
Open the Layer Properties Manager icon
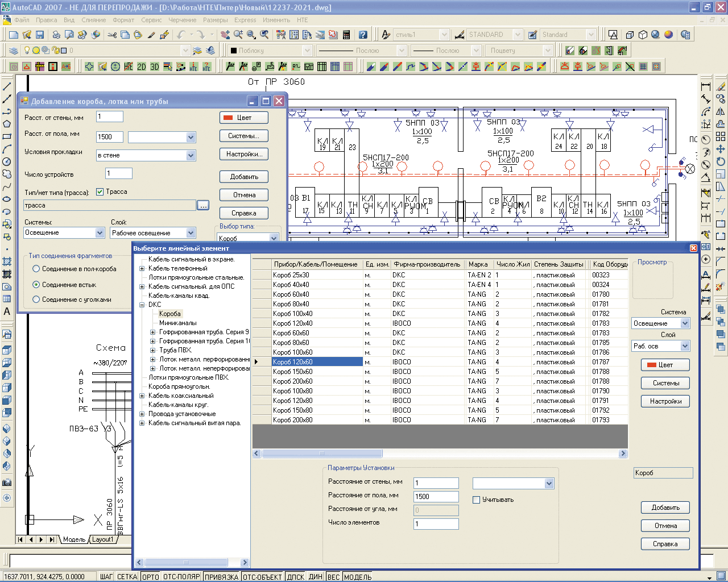pos(14,51)
